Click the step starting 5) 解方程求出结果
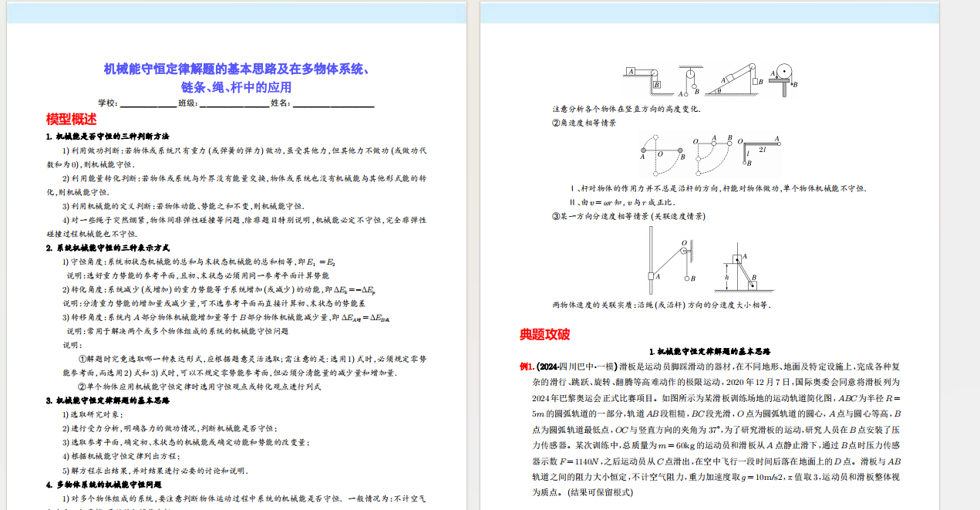The height and width of the screenshot is (510, 980). [155, 470]
